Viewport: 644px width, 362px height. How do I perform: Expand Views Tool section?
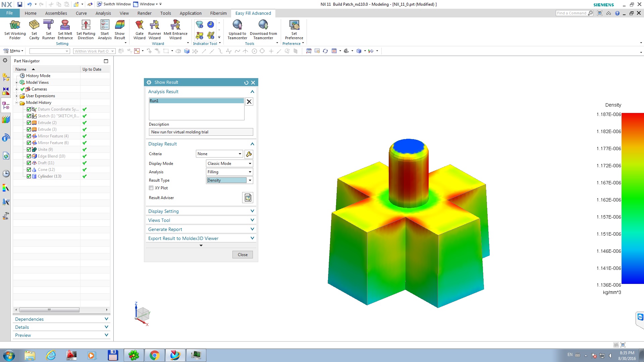[201, 220]
